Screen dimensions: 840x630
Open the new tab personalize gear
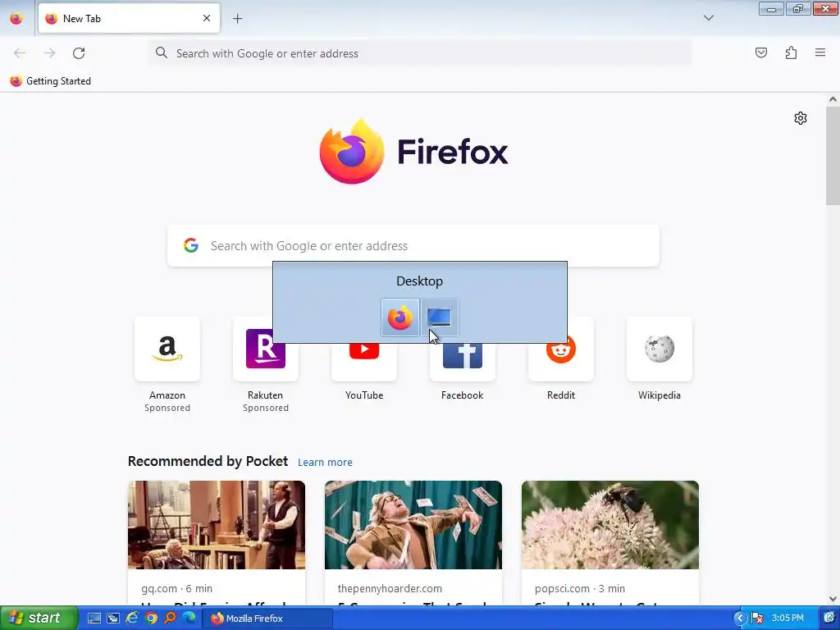point(801,118)
